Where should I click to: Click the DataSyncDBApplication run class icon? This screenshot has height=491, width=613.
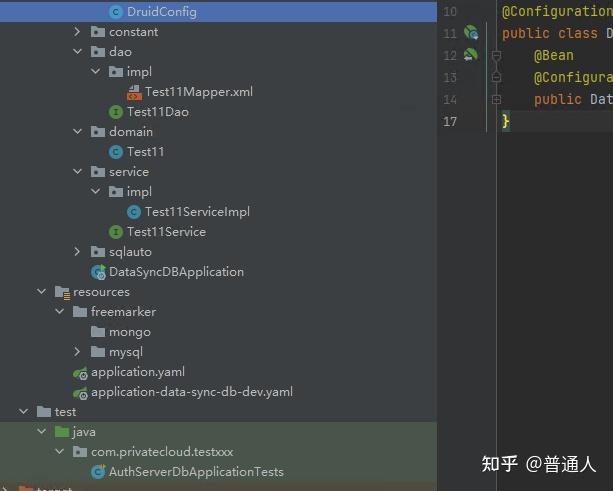tap(98, 272)
